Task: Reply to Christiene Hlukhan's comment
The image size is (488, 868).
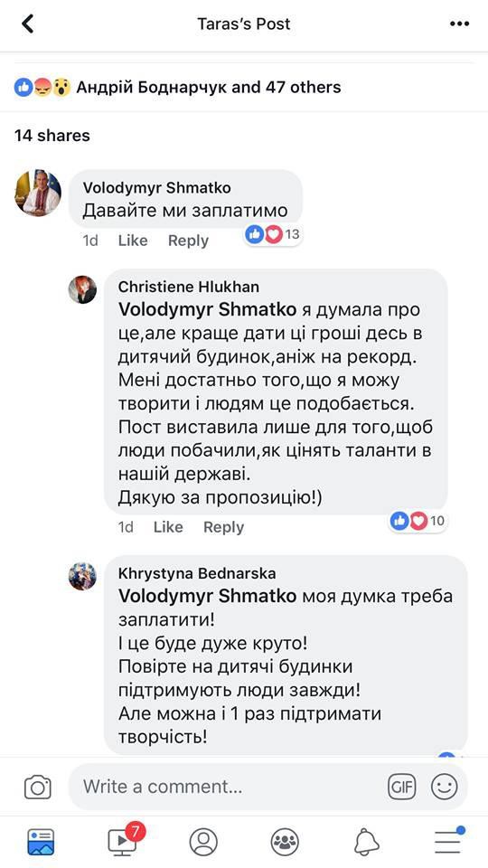Action: click(223, 527)
